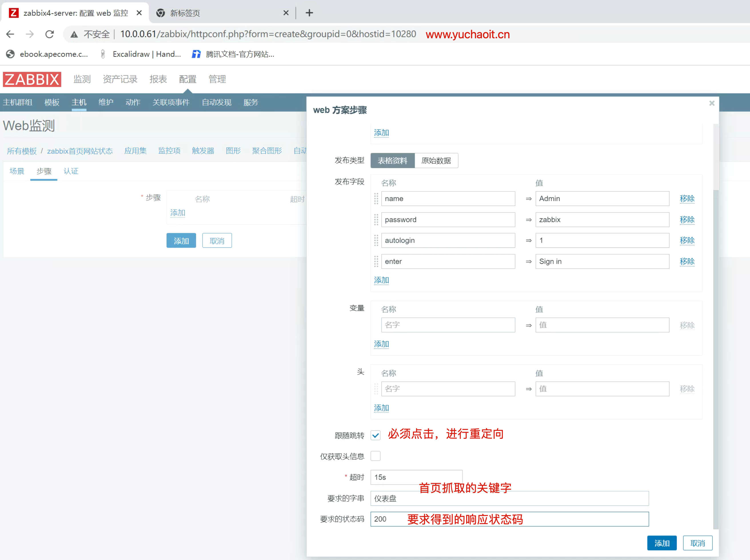
Task: Close the web scenario step dialog
Action: [x=712, y=103]
